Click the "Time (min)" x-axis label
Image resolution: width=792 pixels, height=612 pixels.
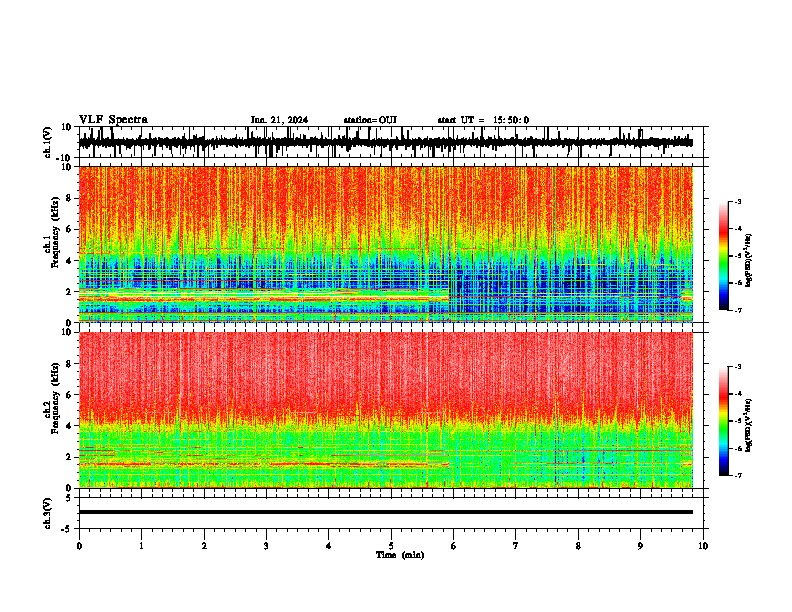pyautogui.click(x=400, y=555)
